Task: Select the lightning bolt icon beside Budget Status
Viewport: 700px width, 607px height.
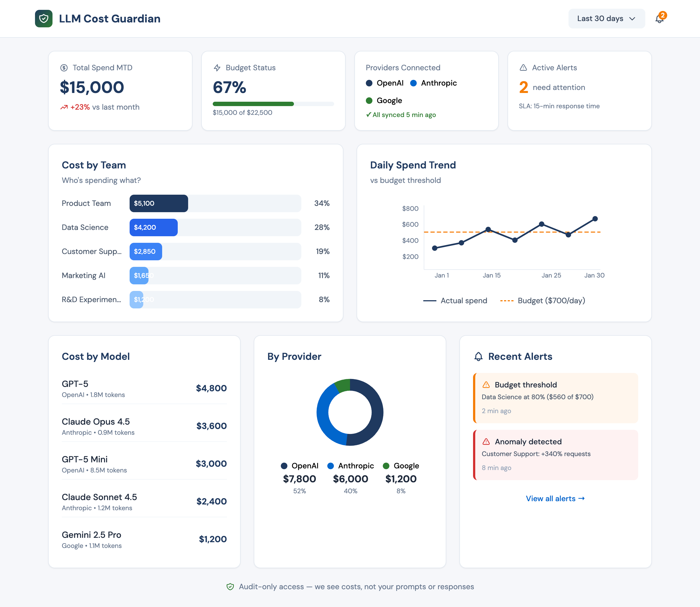Action: click(217, 68)
